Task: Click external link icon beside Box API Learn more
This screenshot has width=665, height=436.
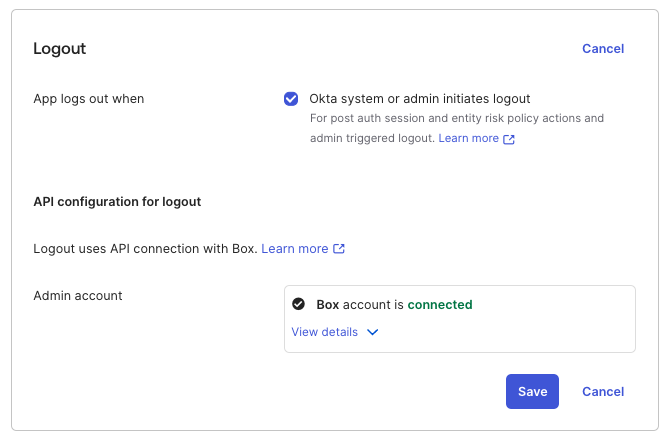Action: coord(339,249)
